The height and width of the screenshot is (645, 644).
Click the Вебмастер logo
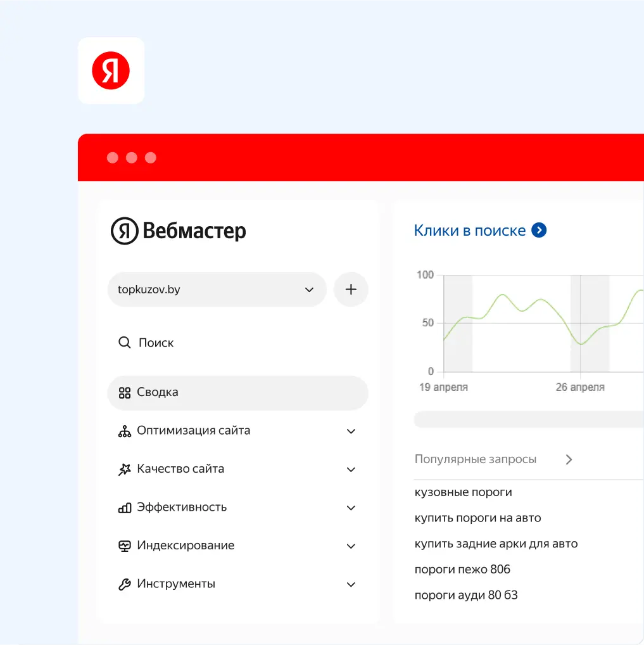[178, 231]
